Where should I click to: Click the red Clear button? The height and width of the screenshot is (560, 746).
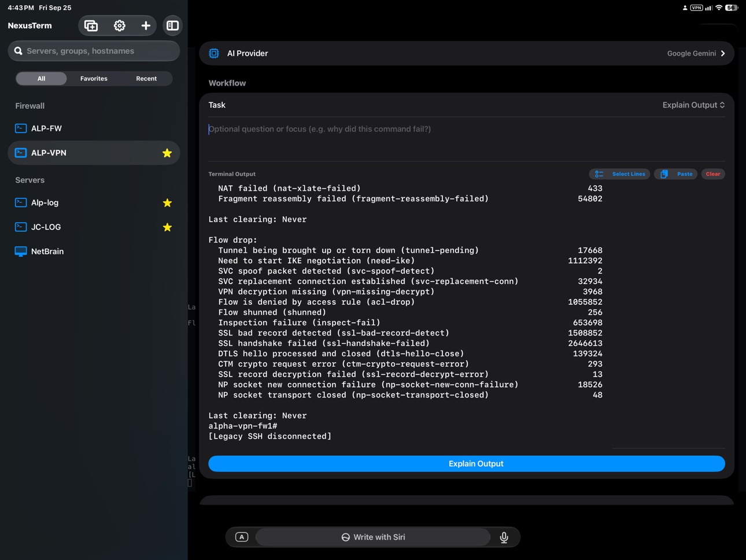(713, 174)
